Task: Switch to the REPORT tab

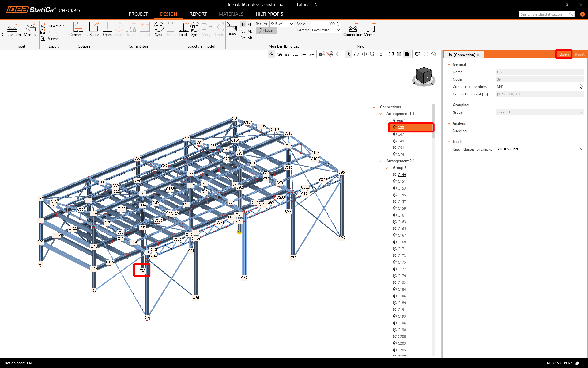Action: [198, 14]
